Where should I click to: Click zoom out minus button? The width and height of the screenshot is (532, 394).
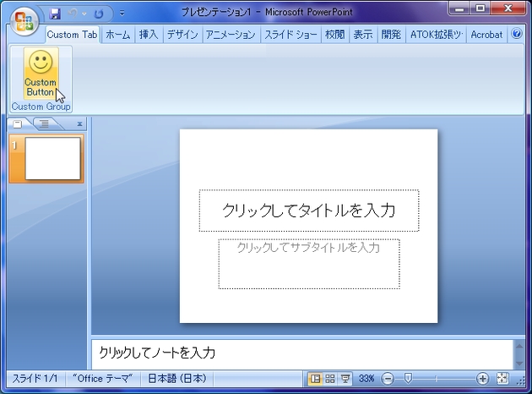coord(388,379)
